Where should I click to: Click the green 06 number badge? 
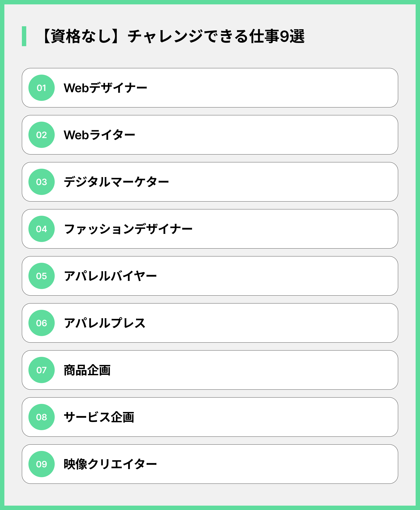tap(41, 323)
